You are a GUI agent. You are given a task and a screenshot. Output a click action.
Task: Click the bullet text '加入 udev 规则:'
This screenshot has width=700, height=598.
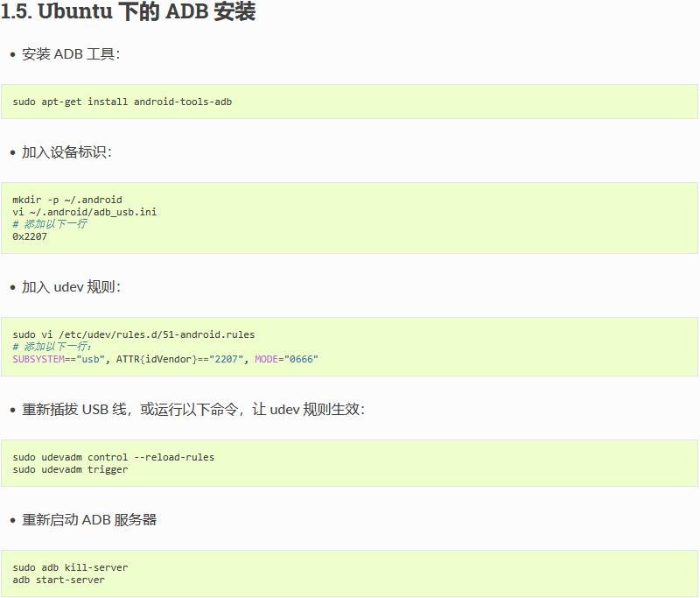[72, 286]
